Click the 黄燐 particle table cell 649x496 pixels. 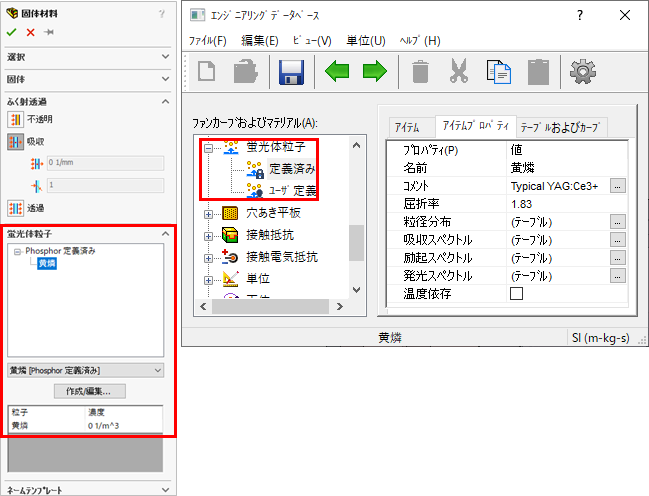[20, 426]
